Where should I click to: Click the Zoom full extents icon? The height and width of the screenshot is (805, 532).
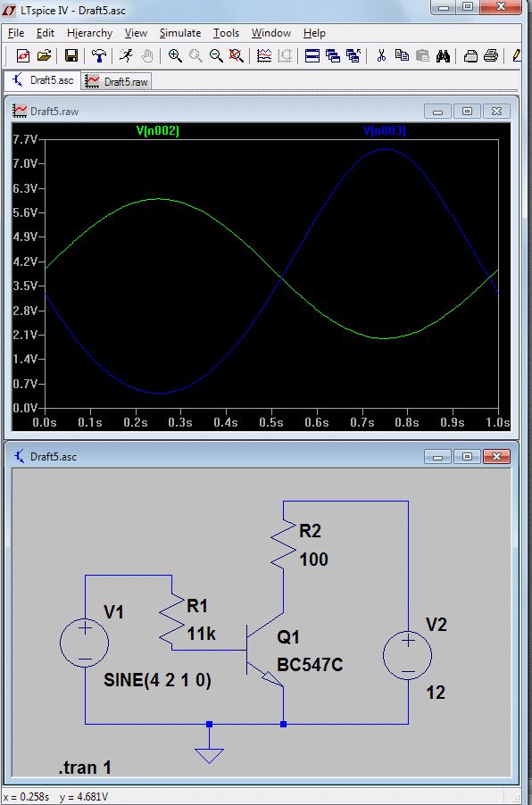tap(236, 55)
